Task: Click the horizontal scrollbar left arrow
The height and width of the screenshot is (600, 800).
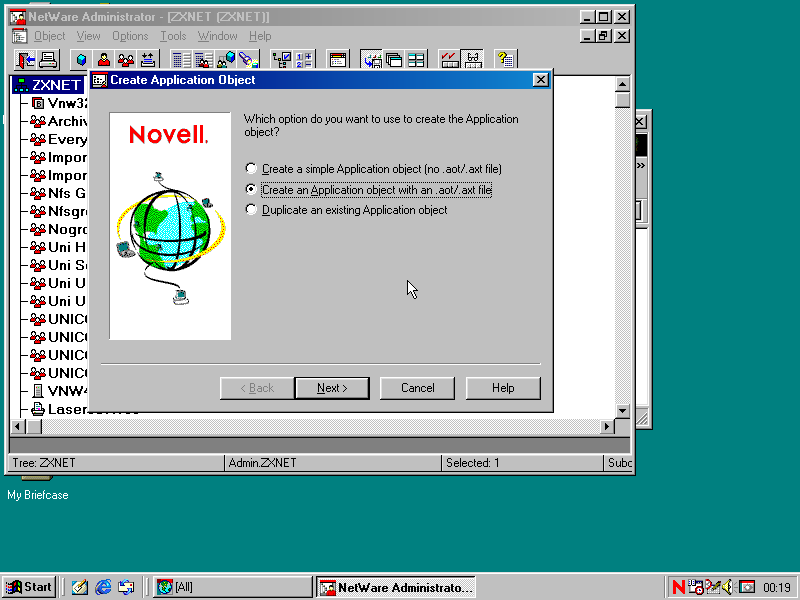Action: [18, 426]
